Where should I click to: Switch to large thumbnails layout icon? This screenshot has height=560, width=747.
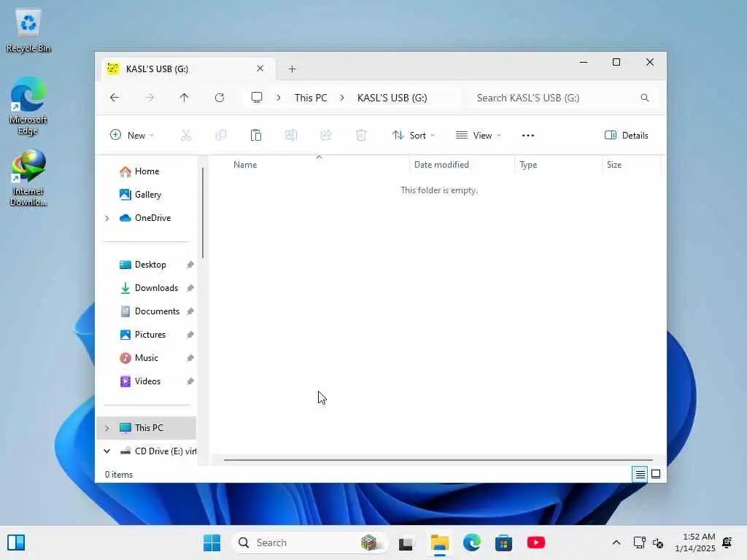coord(656,474)
